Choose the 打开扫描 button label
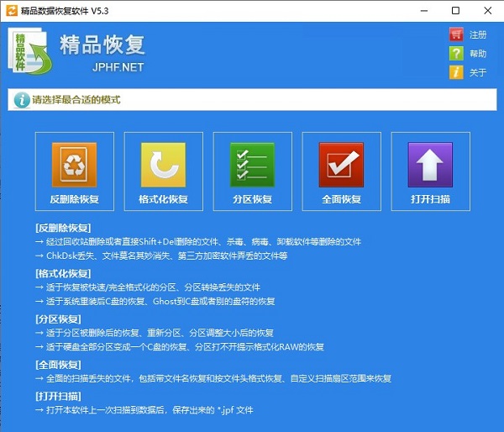The image size is (504, 432). [430, 199]
